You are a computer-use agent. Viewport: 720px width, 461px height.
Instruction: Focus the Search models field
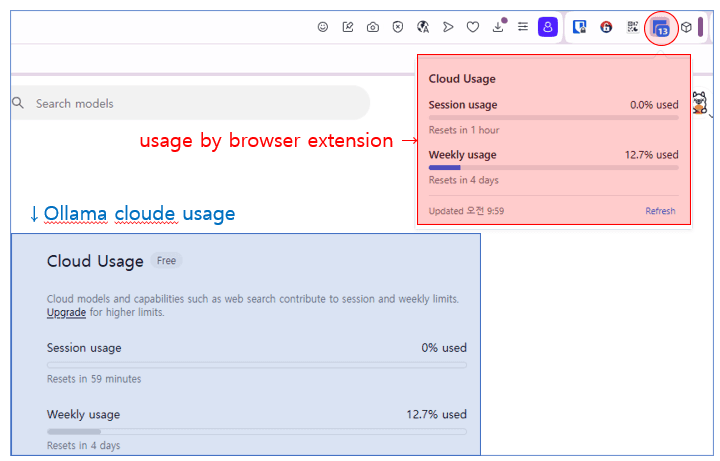click(191, 103)
